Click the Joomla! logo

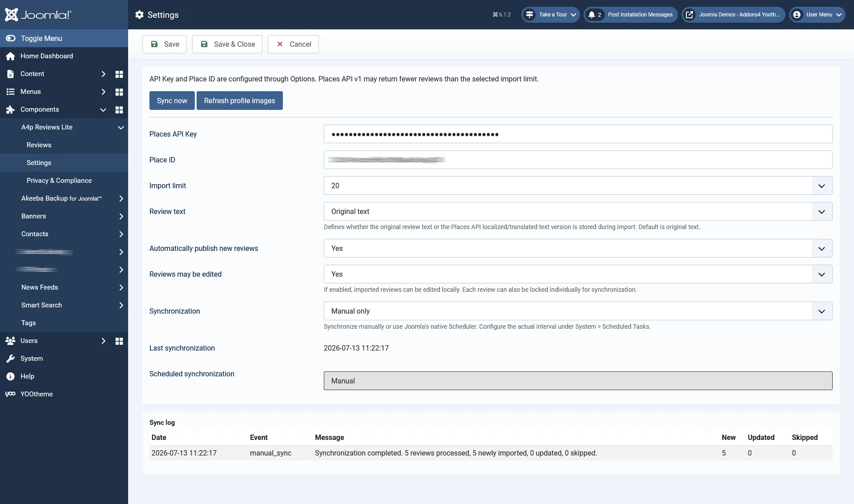38,15
